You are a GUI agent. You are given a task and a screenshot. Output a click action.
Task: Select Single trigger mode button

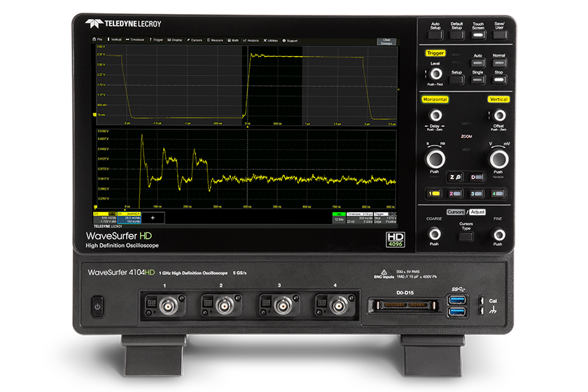pyautogui.click(x=477, y=80)
